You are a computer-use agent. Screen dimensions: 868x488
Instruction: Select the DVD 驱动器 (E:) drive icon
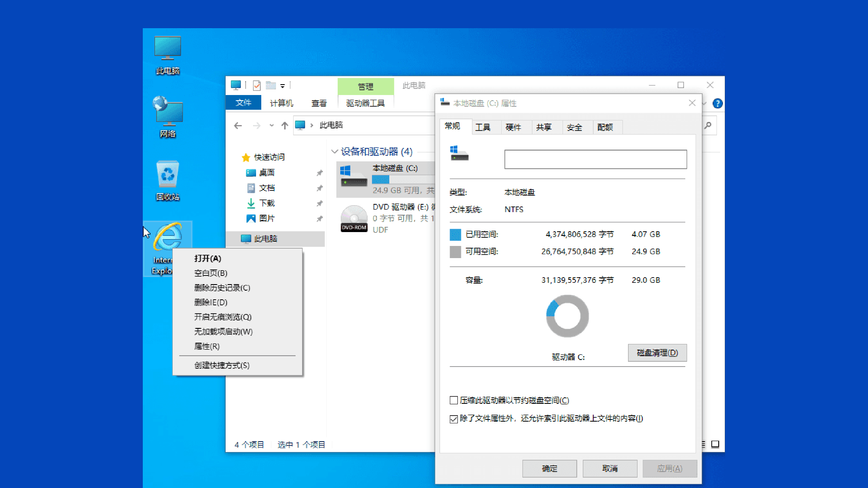point(354,218)
